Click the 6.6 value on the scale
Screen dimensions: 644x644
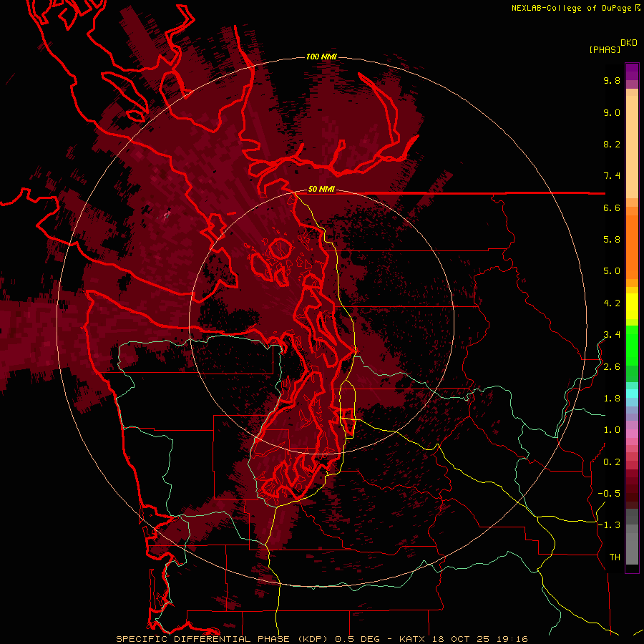[612, 208]
